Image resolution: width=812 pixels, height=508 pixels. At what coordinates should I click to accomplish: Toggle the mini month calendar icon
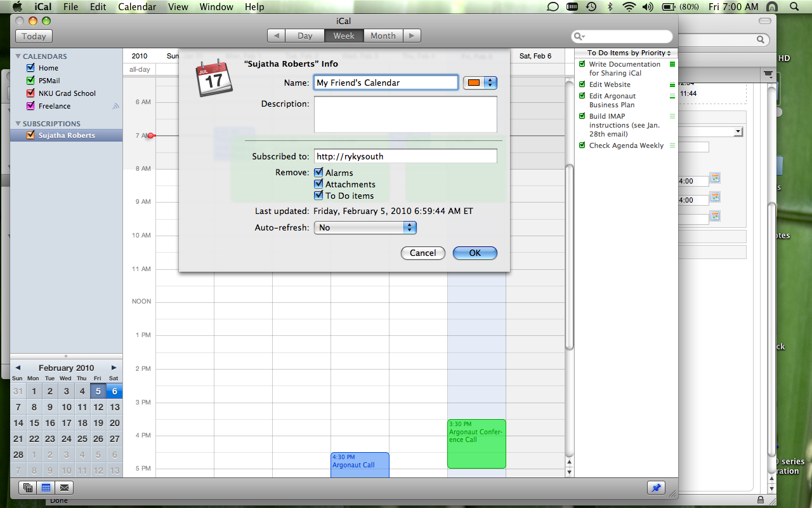pos(46,488)
